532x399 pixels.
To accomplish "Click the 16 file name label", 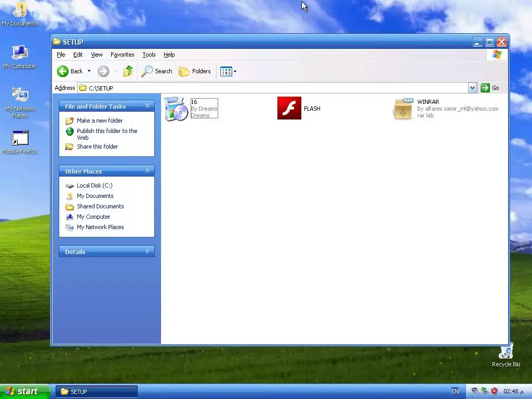I will [194, 102].
